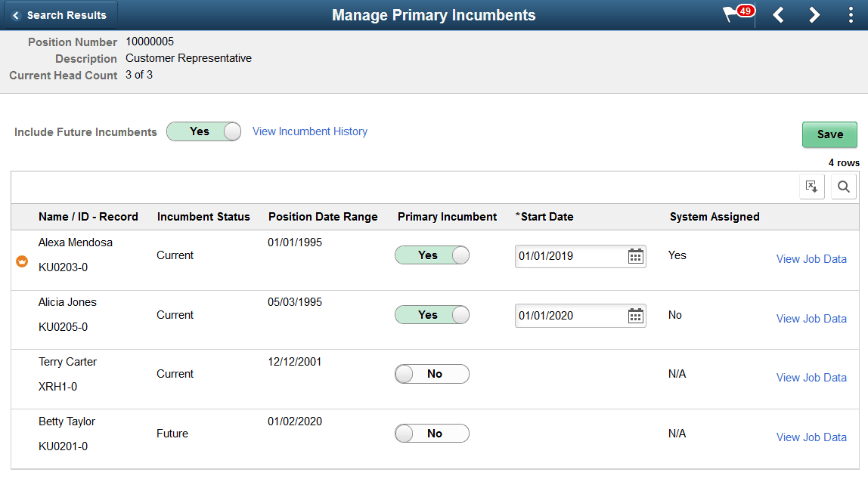Open calendar picker for Alexa Mendosa's start date
Viewport: 868px width, 491px height.
[x=635, y=256]
